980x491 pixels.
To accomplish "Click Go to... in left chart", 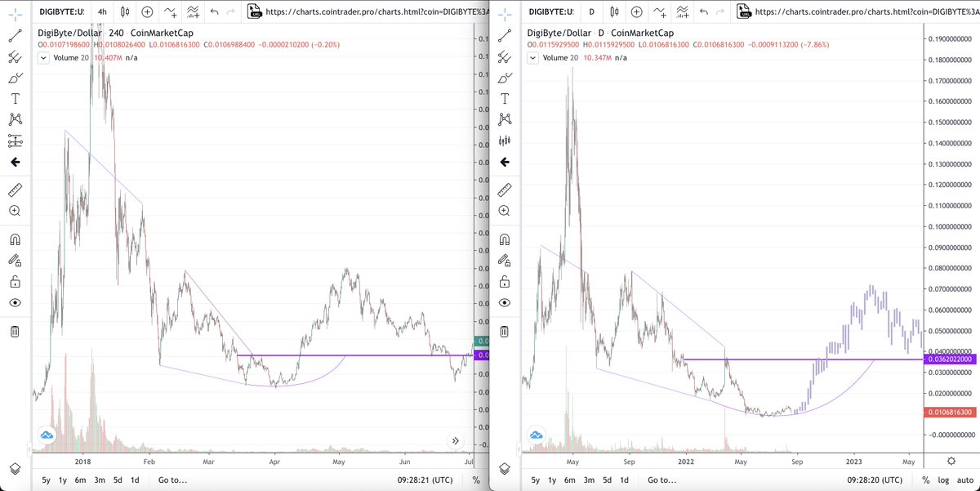I will (x=174, y=480).
